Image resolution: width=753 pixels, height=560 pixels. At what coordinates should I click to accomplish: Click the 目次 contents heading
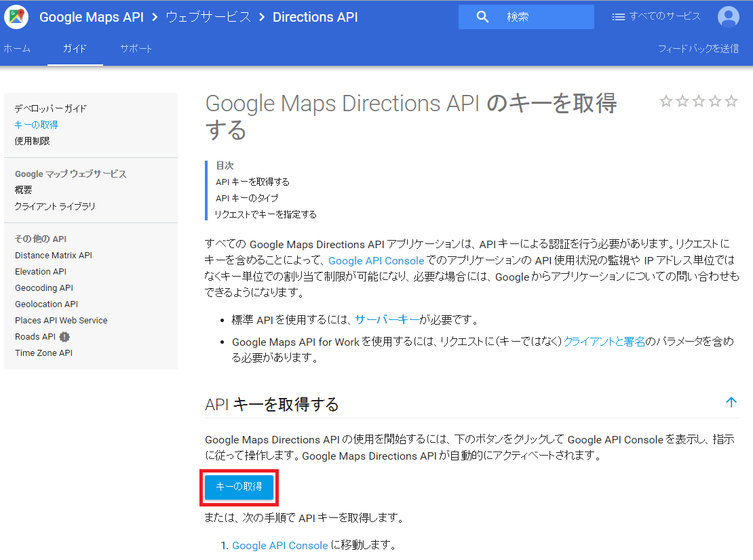pos(225,165)
